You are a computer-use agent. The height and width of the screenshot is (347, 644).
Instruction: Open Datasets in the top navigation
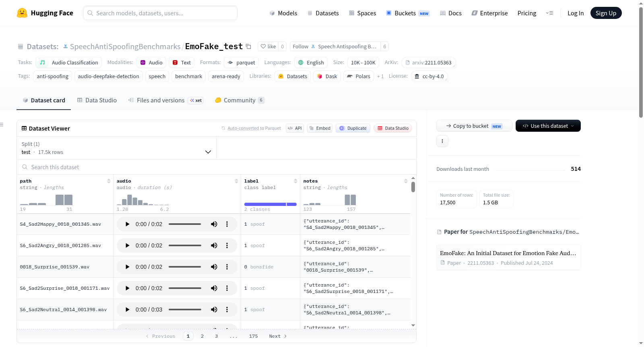(323, 13)
